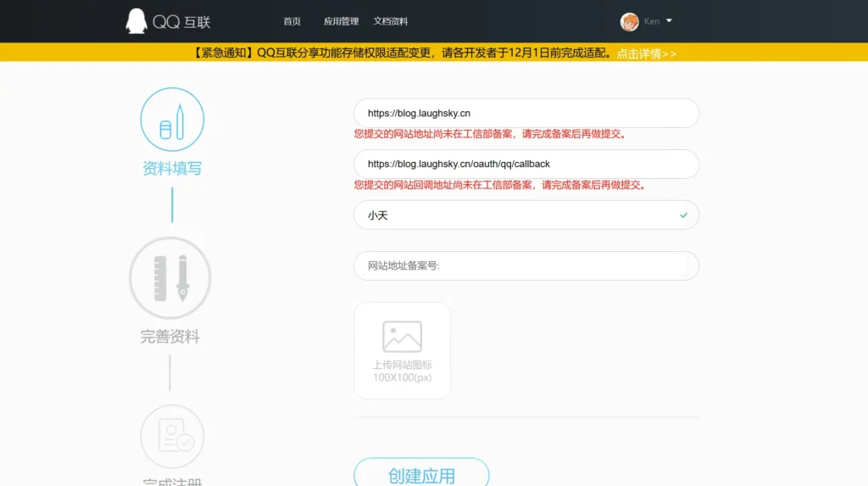
Task: Focus the oauth/qq/callback URL field
Action: point(526,164)
